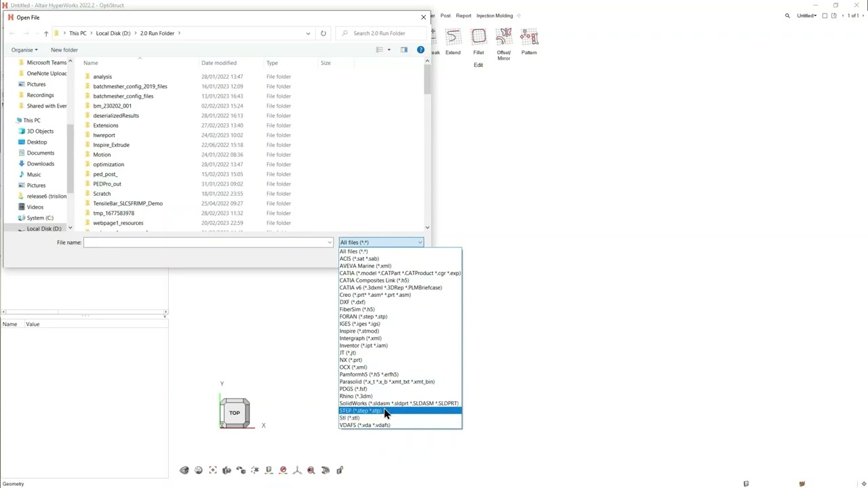Select the batchmesher_config_2019_files folder
The height and width of the screenshot is (488, 868).
[130, 86]
